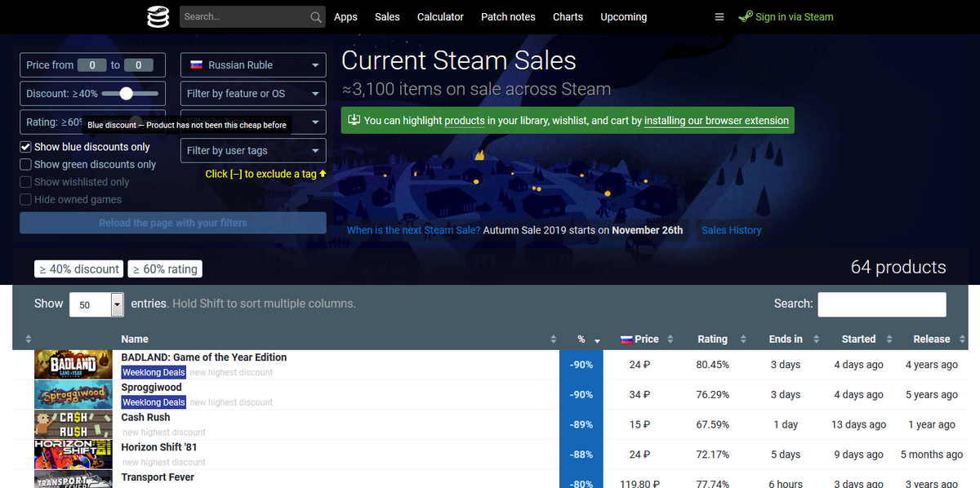980x488 pixels.
Task: Click 72.17% rating of Horizon Shift '81
Action: [x=712, y=455]
